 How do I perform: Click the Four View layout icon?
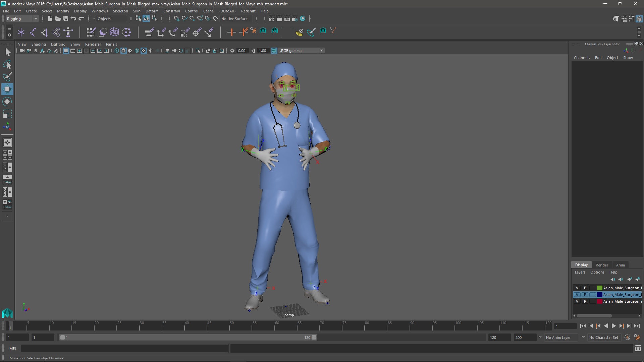tap(7, 155)
